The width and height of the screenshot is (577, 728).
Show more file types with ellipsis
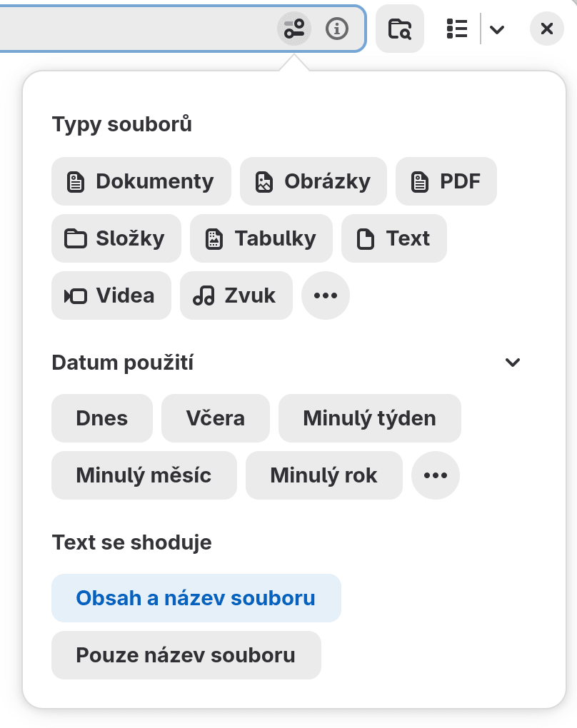coord(326,295)
